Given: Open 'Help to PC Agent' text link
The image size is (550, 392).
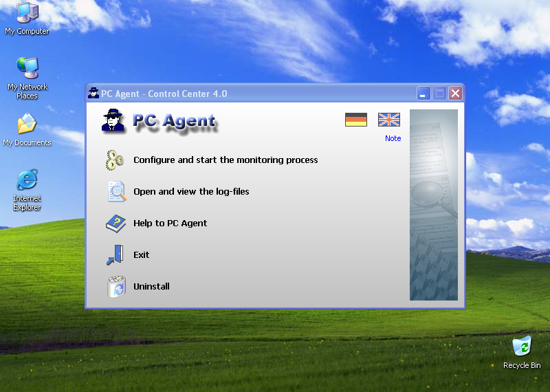Looking at the screenshot, I should (x=170, y=224).
